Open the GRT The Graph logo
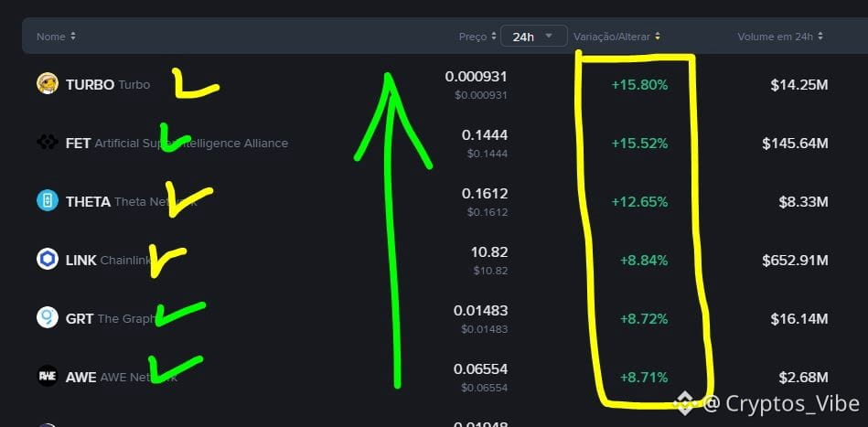 tap(48, 318)
